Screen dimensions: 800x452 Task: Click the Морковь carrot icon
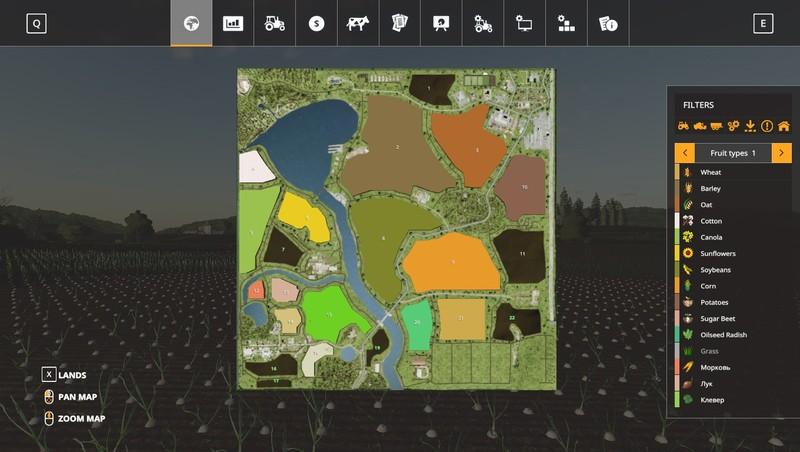[x=688, y=367]
